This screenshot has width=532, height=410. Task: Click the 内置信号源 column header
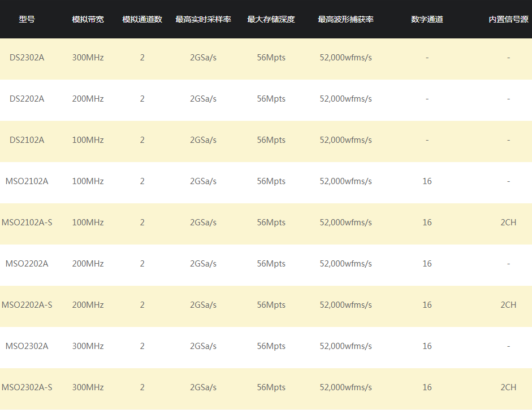click(x=509, y=19)
